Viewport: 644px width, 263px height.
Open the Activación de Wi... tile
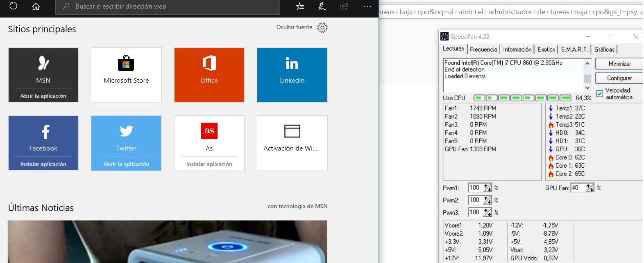tap(292, 143)
